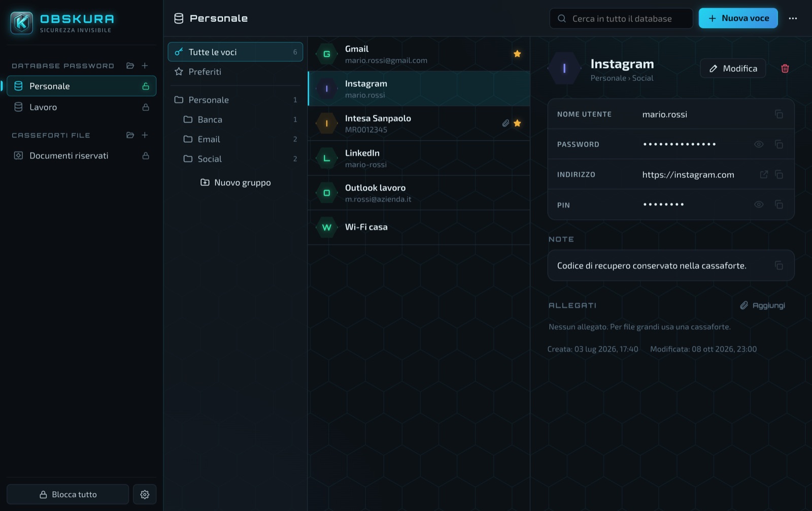This screenshot has height=511, width=812.
Task: Toggle the favorite star on Intesa Sanpaolo
Action: [x=517, y=123]
